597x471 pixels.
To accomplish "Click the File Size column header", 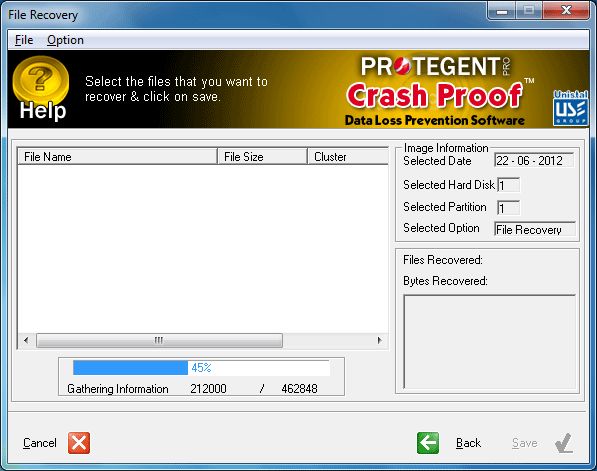I will [262, 156].
